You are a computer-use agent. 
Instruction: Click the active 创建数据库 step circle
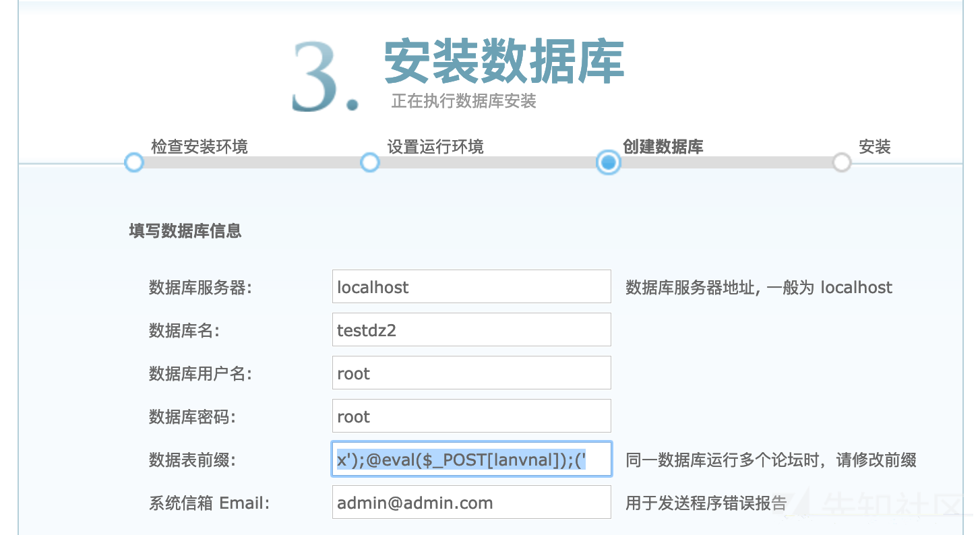608,162
